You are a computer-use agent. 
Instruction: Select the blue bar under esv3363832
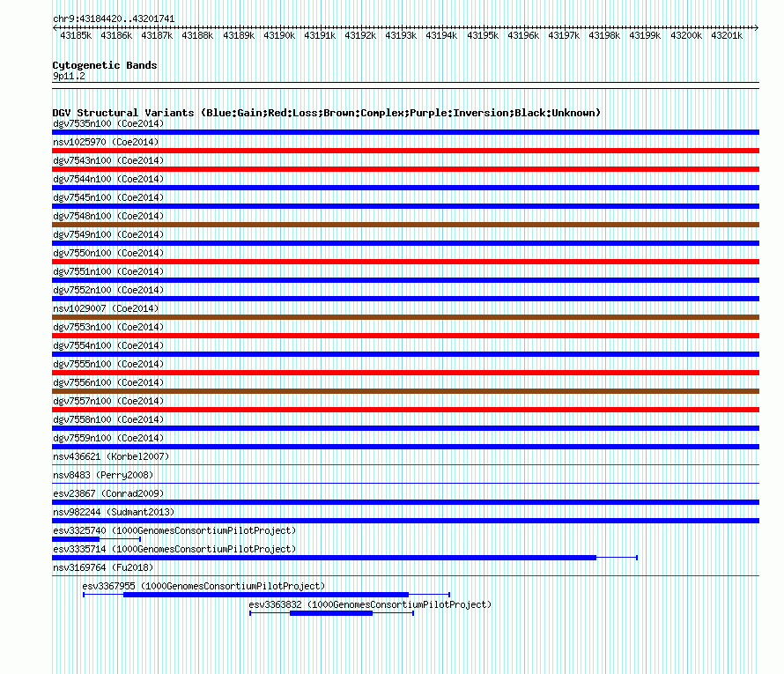click(x=331, y=613)
